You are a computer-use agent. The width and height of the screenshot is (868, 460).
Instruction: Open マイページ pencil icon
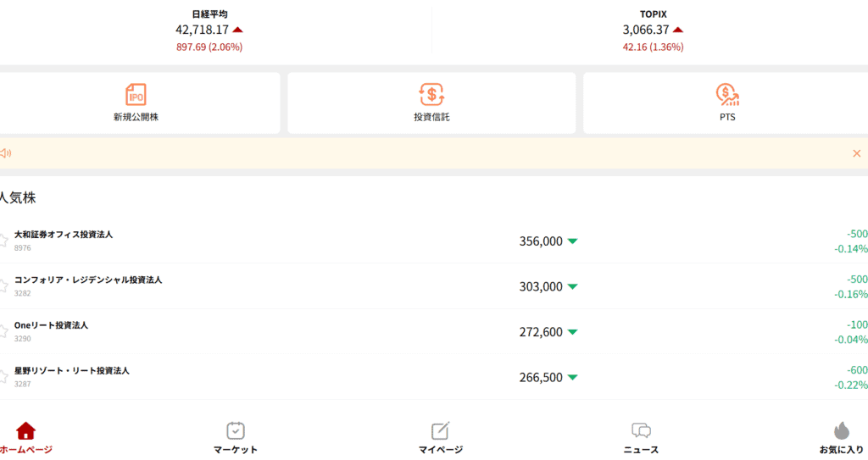click(440, 431)
